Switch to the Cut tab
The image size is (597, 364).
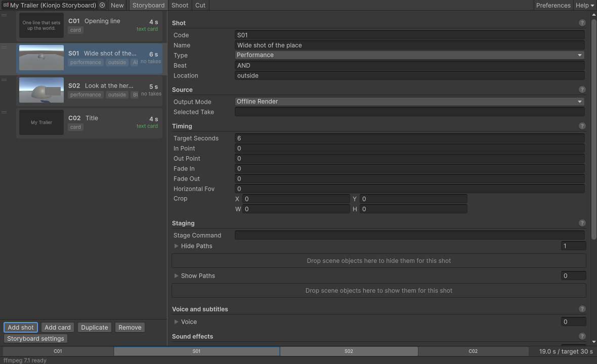tap(200, 6)
